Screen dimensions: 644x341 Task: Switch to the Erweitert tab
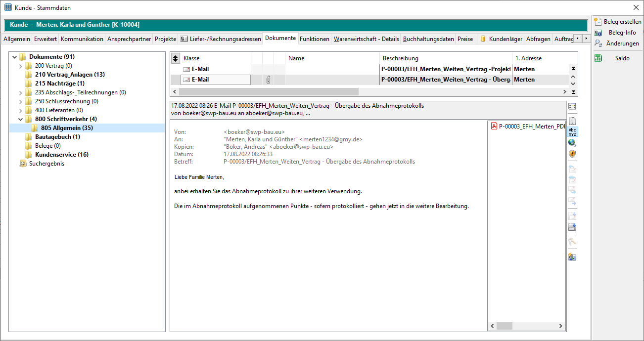coord(46,39)
